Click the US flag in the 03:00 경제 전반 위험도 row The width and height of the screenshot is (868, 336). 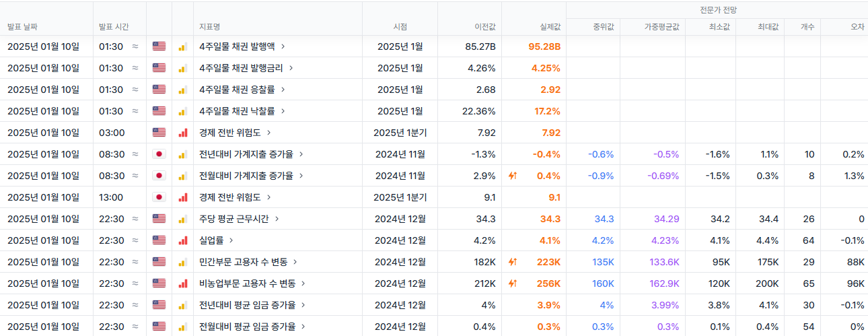coord(159,133)
